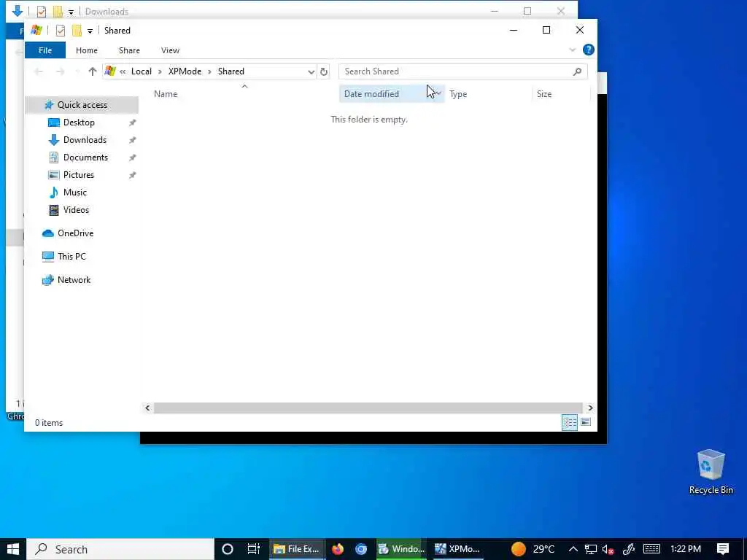Click the pin icon next to Desktop
Viewport: 747px width, 560px height.
tap(133, 122)
